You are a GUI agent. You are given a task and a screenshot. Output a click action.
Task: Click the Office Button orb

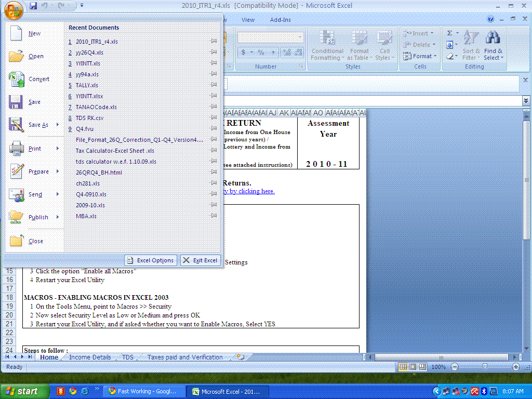tap(13, 10)
